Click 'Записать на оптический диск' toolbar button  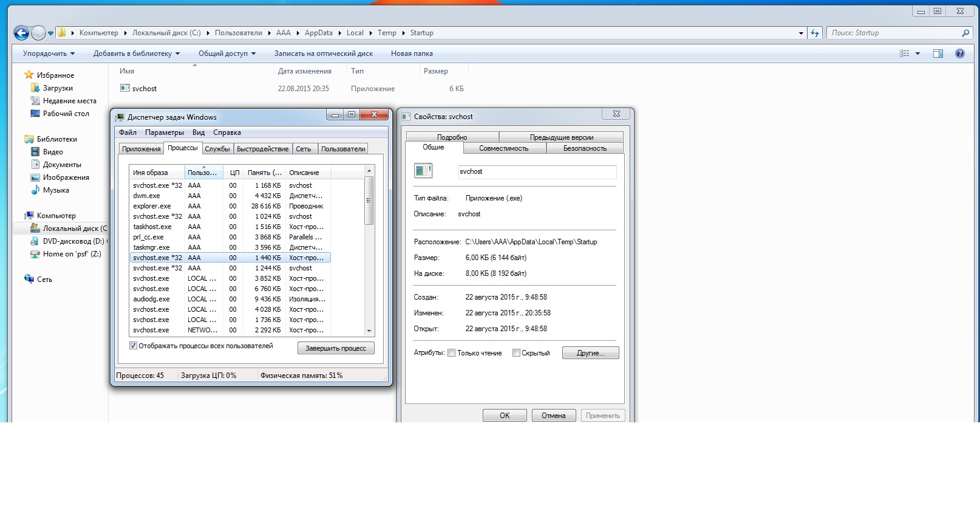[324, 53]
